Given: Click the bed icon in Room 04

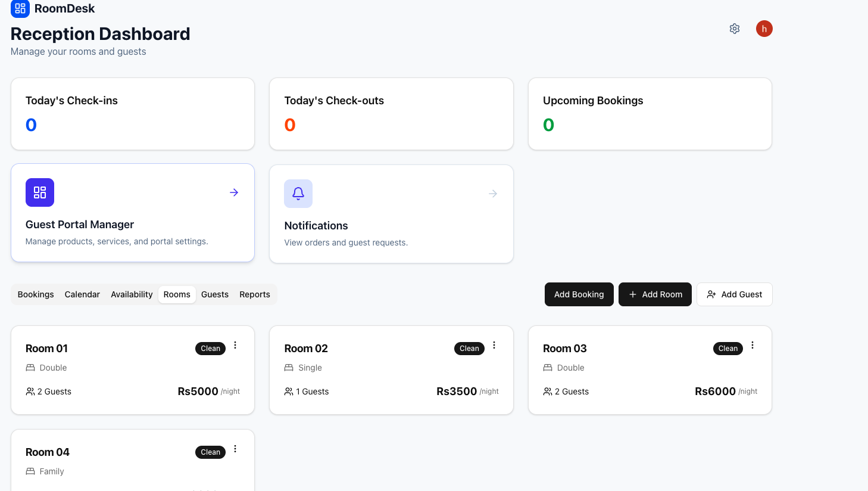Looking at the screenshot, I should 30,471.
